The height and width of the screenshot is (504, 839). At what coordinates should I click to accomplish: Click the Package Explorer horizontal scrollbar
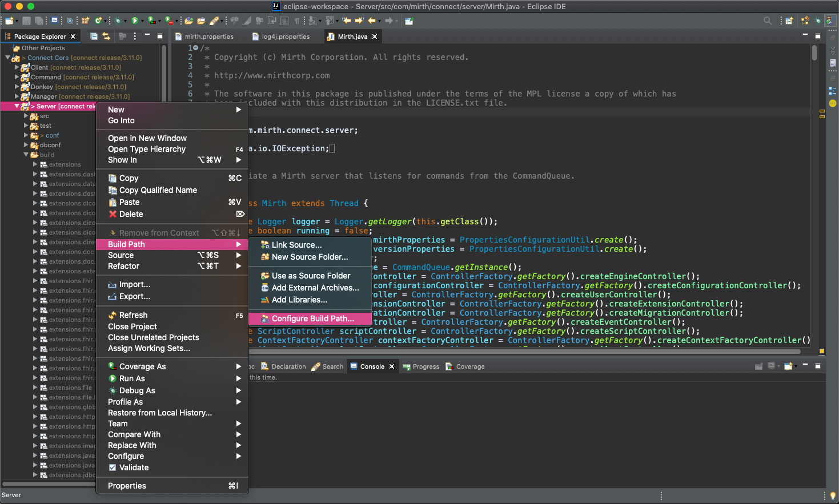tap(49, 483)
